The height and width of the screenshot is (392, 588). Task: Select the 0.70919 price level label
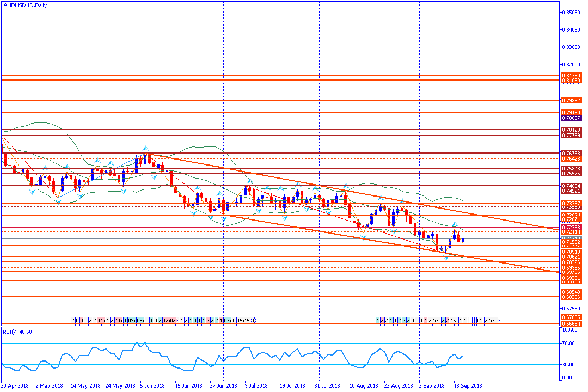pos(571,252)
